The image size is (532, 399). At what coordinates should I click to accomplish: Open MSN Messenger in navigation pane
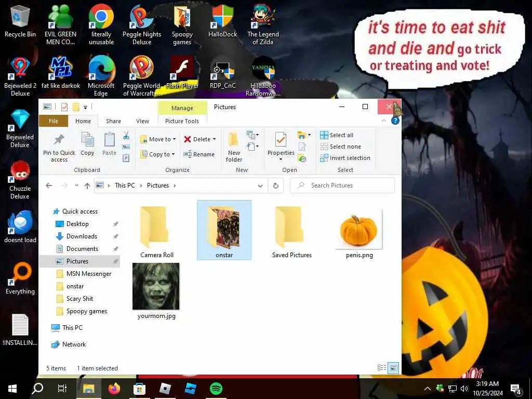[88, 274]
